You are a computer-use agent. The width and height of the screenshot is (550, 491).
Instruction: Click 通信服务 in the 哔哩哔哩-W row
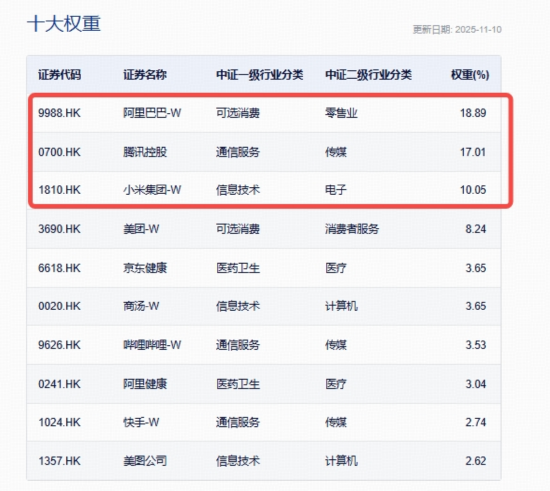238,345
